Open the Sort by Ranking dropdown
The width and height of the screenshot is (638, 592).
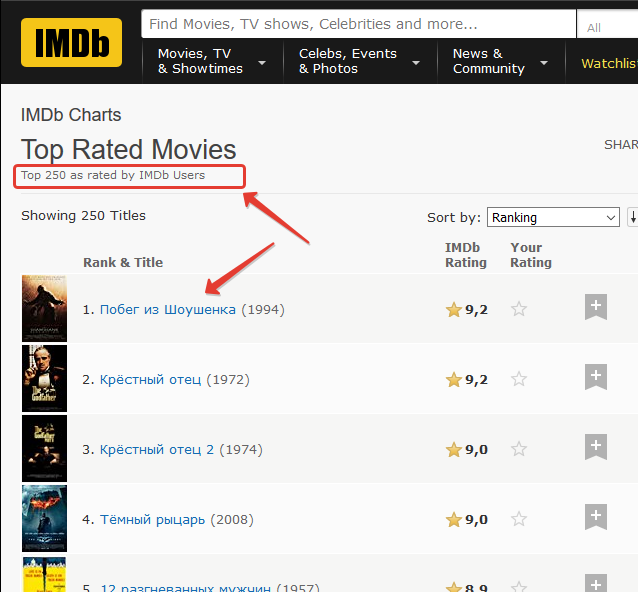click(553, 217)
